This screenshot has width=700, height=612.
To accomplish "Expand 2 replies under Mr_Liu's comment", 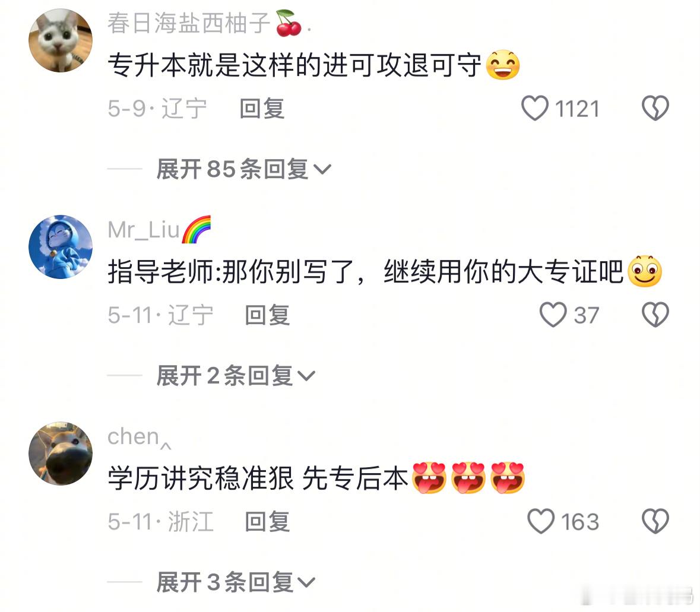I will point(236,376).
